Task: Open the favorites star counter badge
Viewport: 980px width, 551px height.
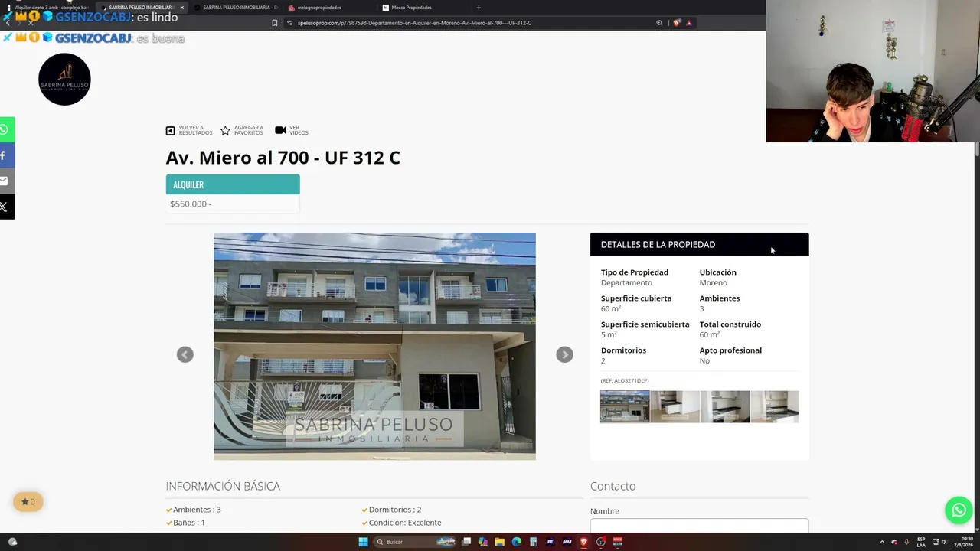Action: tap(28, 502)
